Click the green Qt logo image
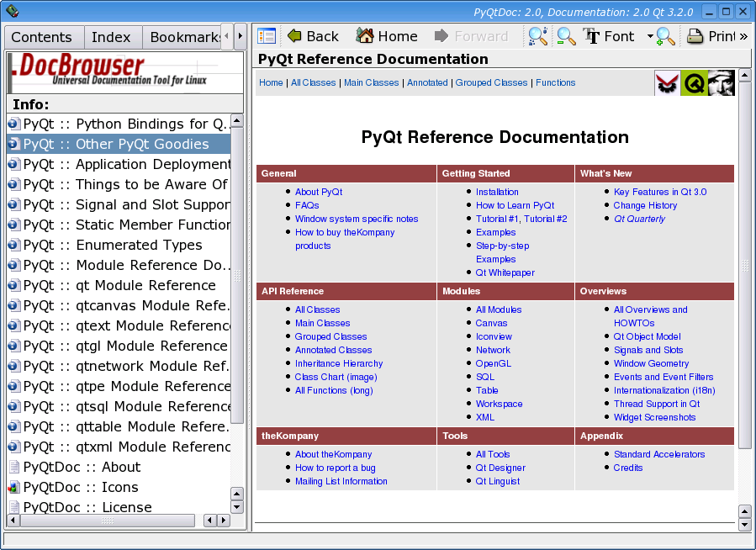This screenshot has height=550, width=756. click(x=695, y=83)
